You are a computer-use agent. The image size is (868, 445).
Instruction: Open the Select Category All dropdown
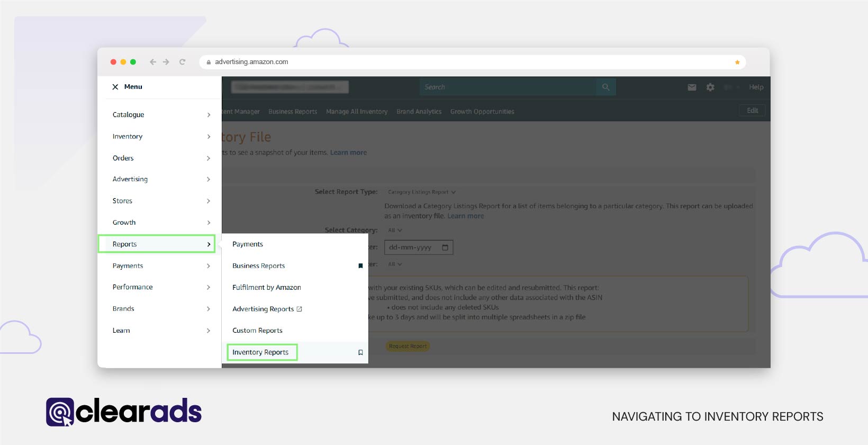[395, 230]
